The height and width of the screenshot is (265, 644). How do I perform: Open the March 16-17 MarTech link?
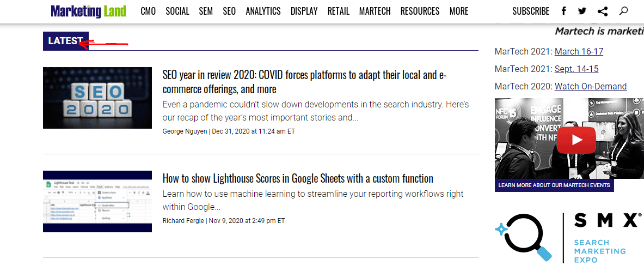579,51
